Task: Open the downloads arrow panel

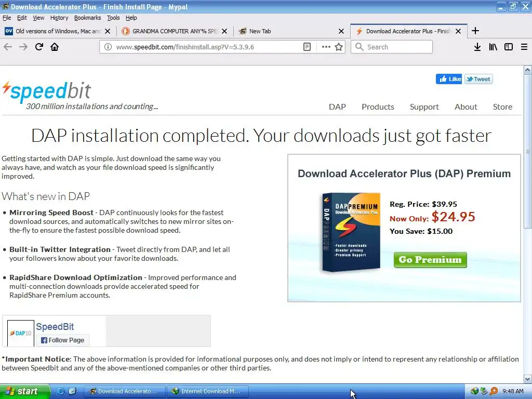Action: (477, 47)
